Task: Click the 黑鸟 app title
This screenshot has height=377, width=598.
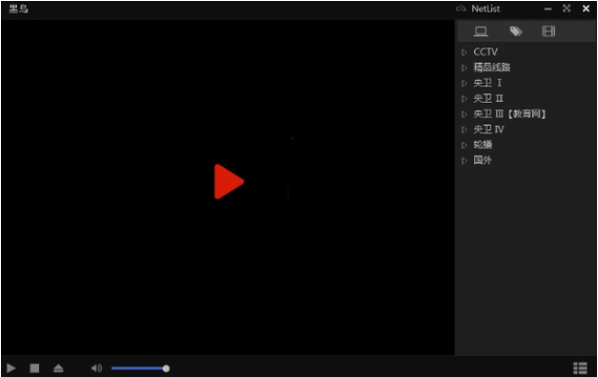Action: tap(19, 9)
